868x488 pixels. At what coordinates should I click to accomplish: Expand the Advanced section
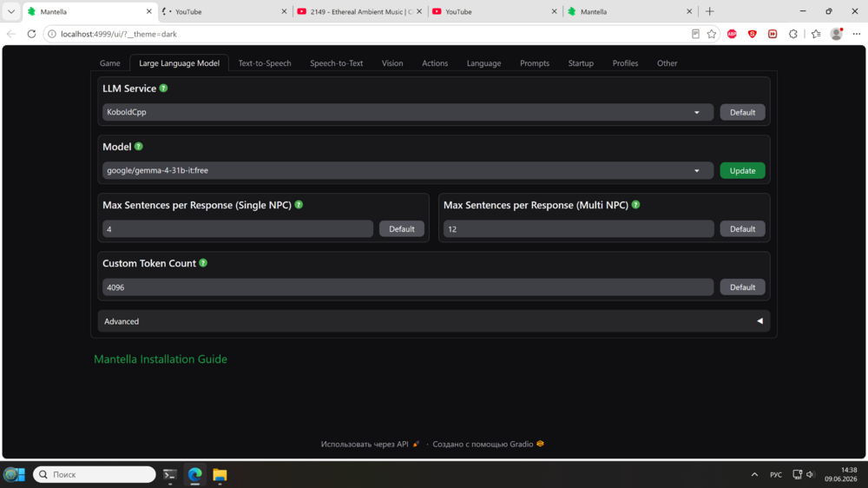click(x=434, y=321)
